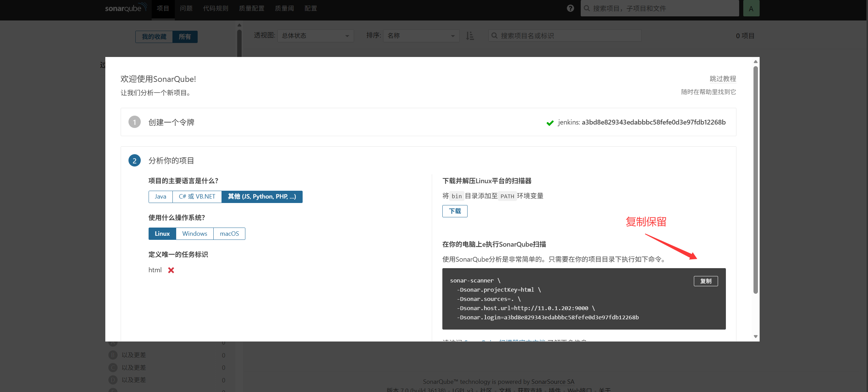Click the 复制 command button
The image size is (868, 392).
pyautogui.click(x=706, y=281)
